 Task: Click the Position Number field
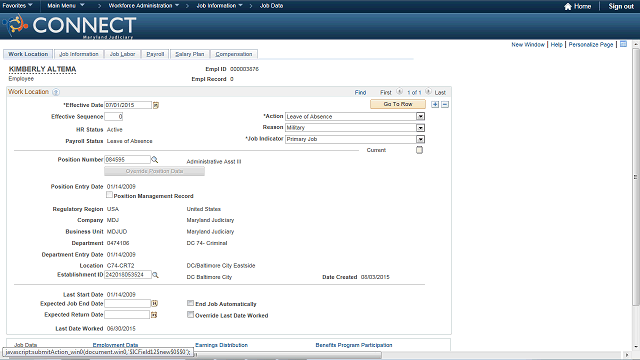127,160
